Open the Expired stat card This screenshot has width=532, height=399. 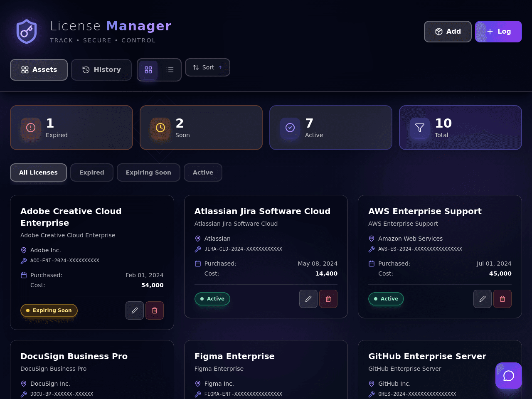click(71, 128)
